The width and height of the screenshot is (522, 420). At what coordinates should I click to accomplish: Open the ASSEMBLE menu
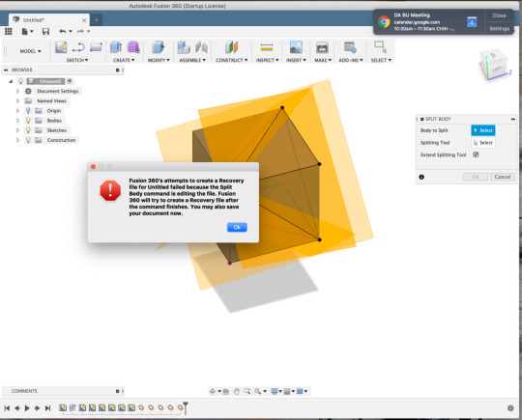coord(192,60)
